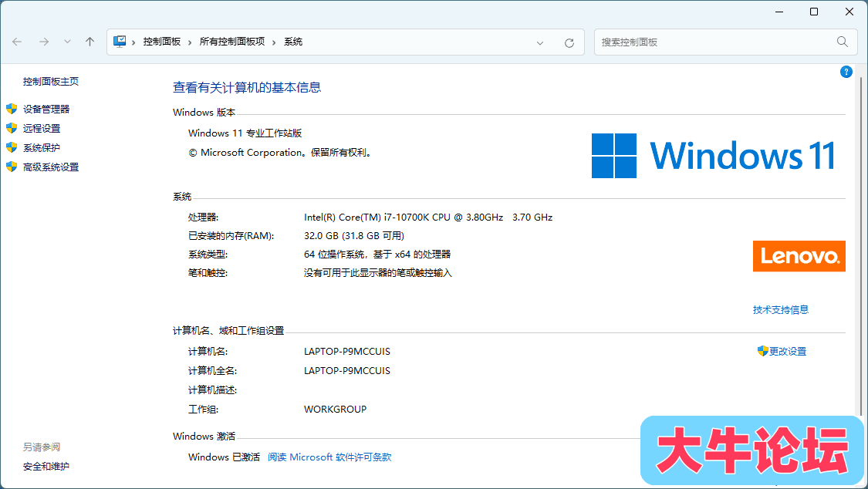Screen dimensions: 868x489
Task: Expand chevron after 控制面板 breadcrumb
Action: (190, 42)
